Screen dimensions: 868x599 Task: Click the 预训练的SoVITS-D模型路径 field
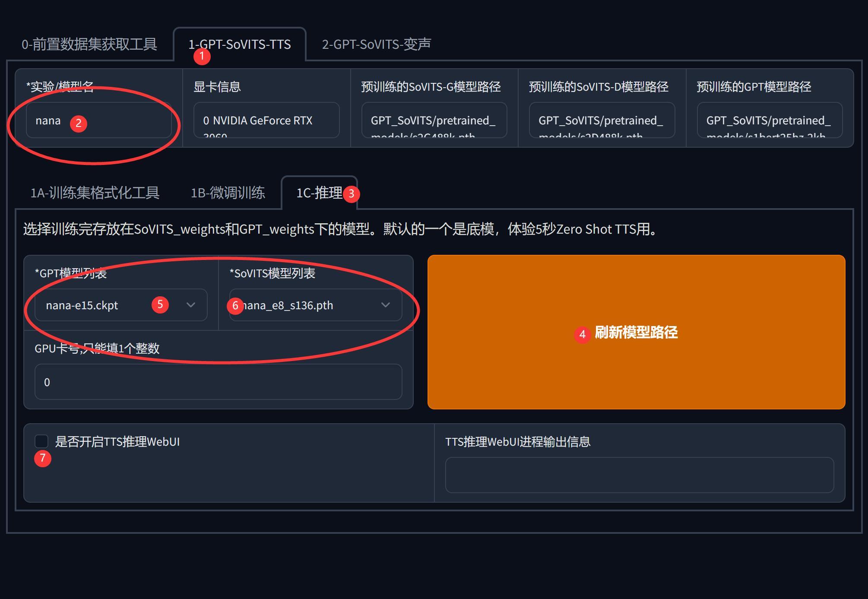(602, 120)
